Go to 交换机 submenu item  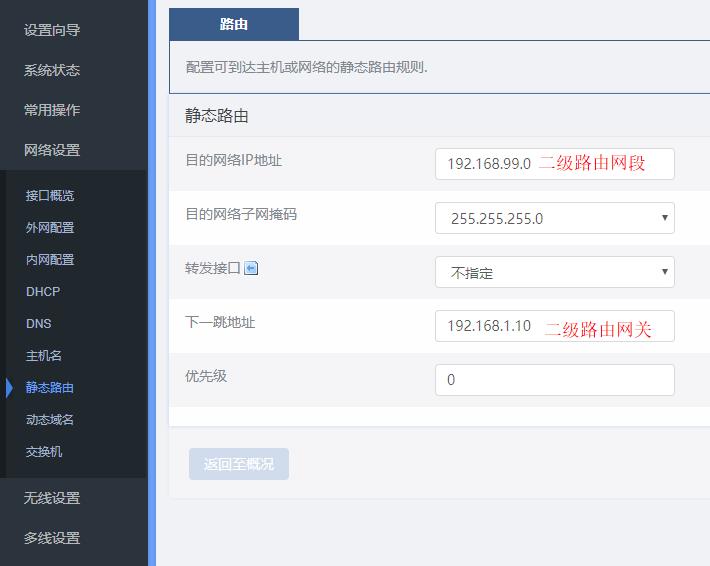tap(43, 452)
